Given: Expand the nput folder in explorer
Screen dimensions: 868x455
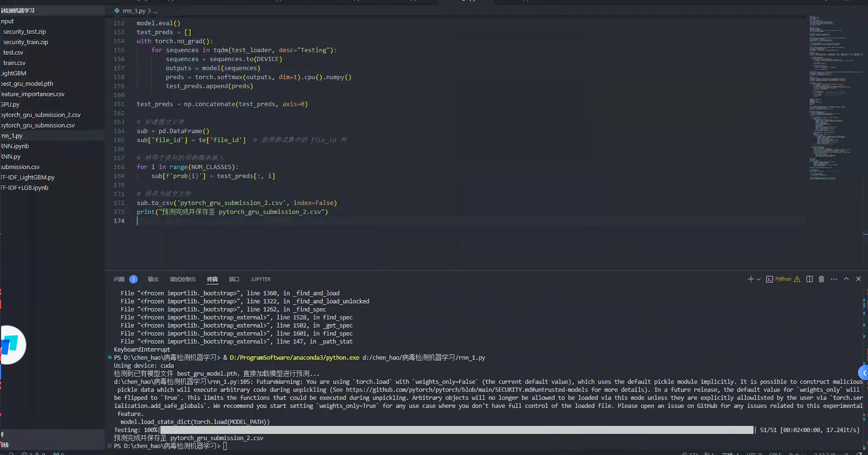Looking at the screenshot, I should click(52, 21).
